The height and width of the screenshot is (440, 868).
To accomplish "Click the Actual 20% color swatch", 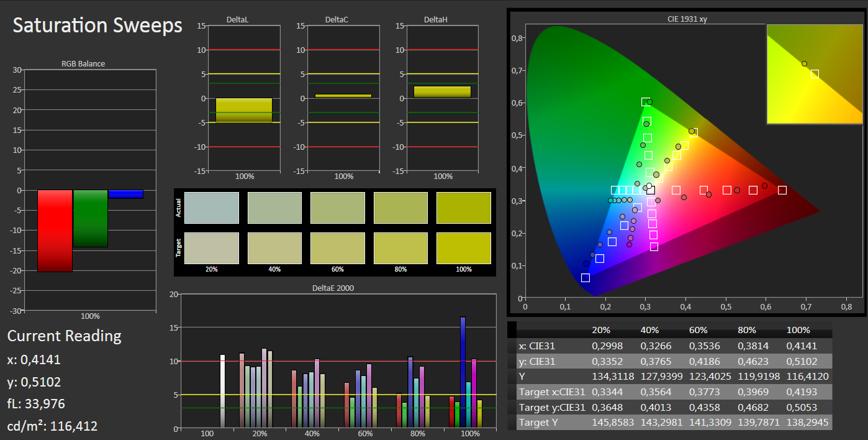I will coord(212,208).
